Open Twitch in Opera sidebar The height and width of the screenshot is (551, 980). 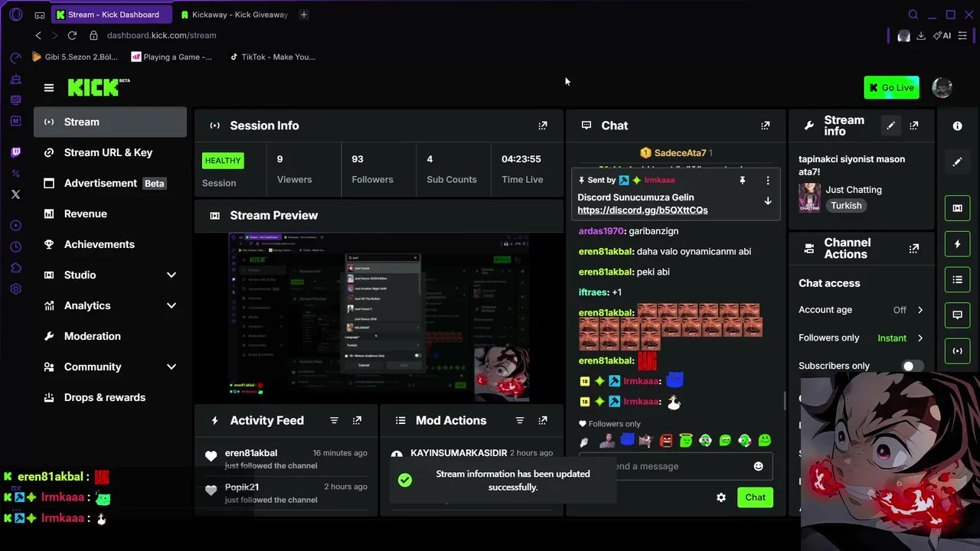pyautogui.click(x=15, y=153)
